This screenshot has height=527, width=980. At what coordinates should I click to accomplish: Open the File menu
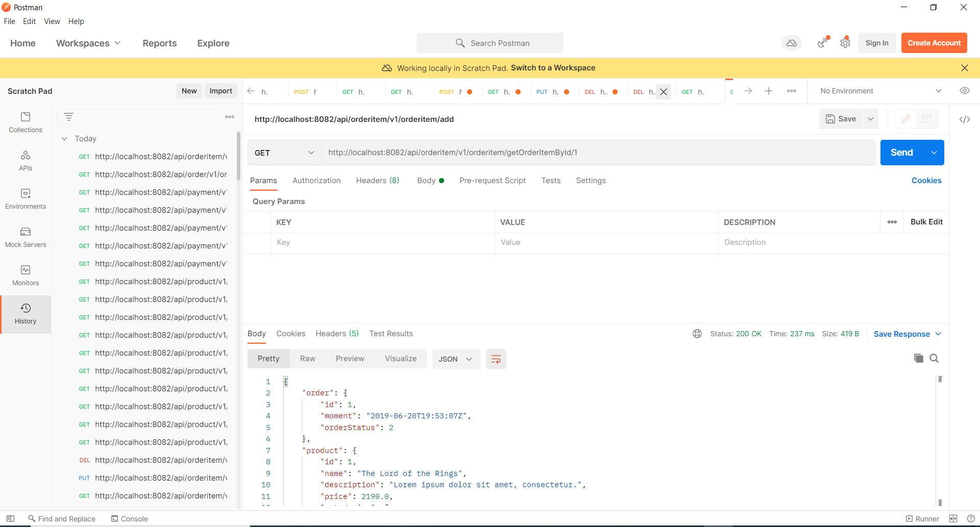coord(10,21)
